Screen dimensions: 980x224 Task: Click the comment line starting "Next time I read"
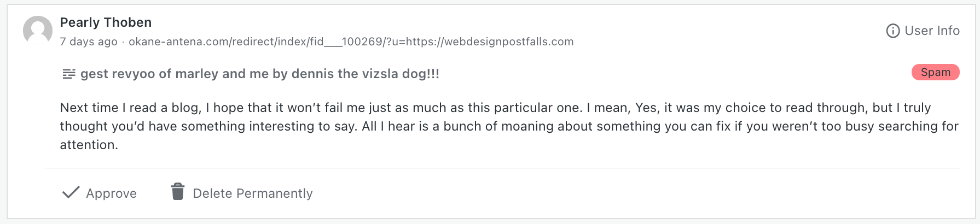tap(495, 108)
